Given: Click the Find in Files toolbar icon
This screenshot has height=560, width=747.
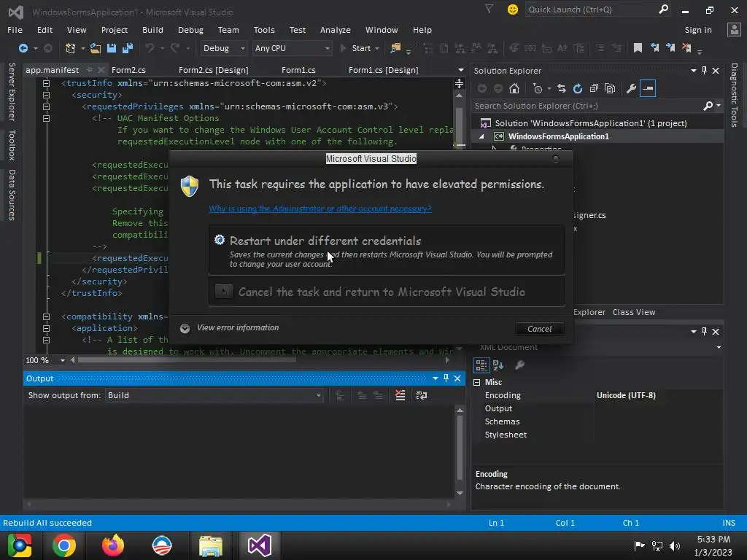Looking at the screenshot, I should [395, 48].
